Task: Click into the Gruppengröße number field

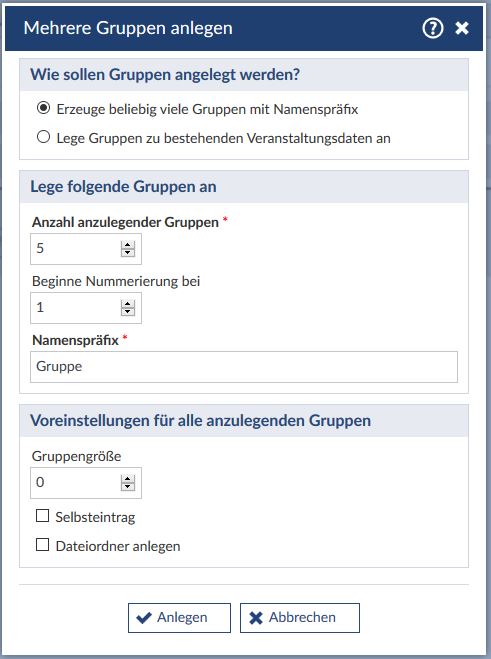Action: pyautogui.click(x=86, y=483)
